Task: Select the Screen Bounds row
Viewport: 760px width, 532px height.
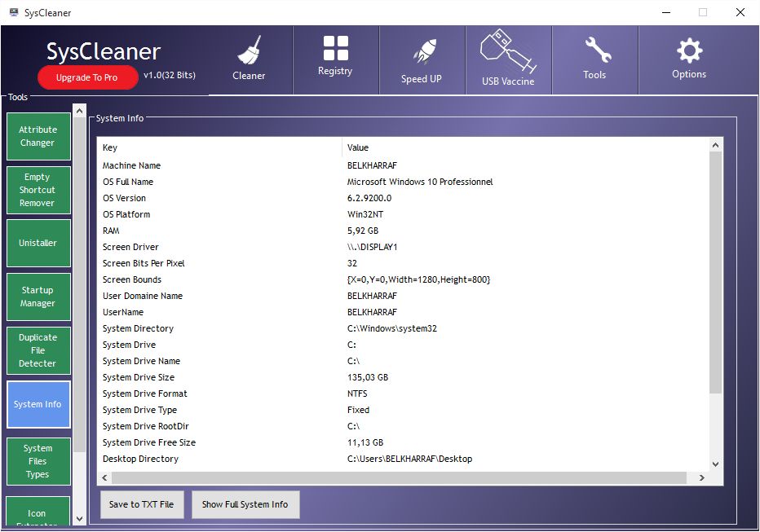Action: pos(404,279)
